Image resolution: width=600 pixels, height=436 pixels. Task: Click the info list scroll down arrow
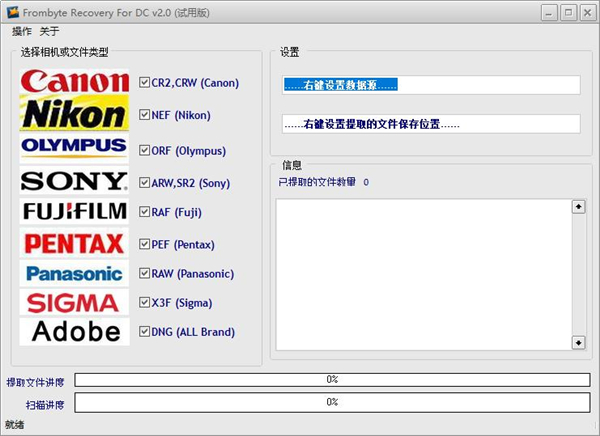pos(578,342)
